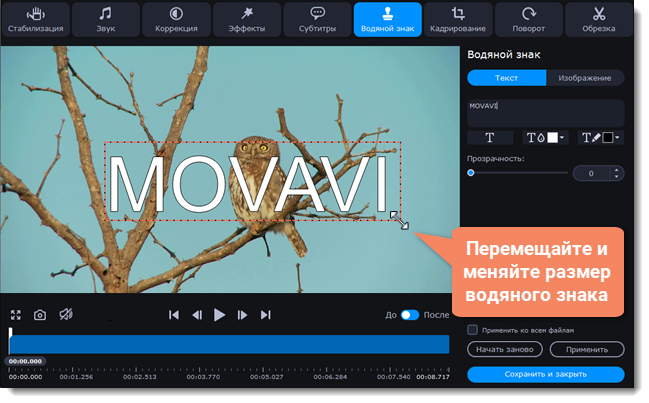Enable Применить ко всем файлам checkbox
Screen dimensions: 649x403
pyautogui.click(x=472, y=329)
